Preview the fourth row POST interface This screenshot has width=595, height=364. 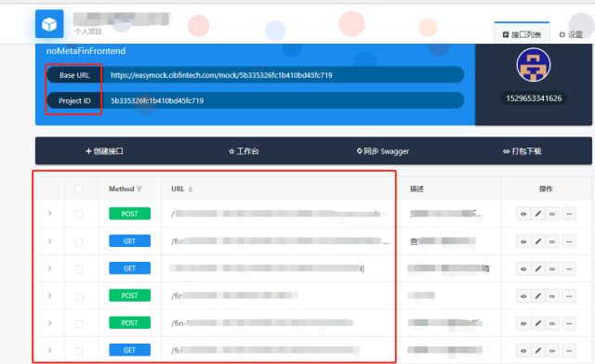click(x=523, y=296)
